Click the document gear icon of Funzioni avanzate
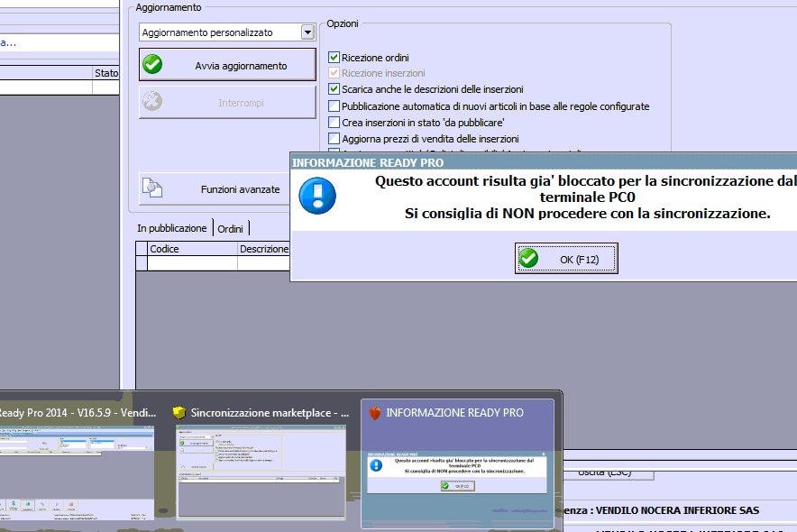This screenshot has width=797, height=532. click(x=152, y=188)
